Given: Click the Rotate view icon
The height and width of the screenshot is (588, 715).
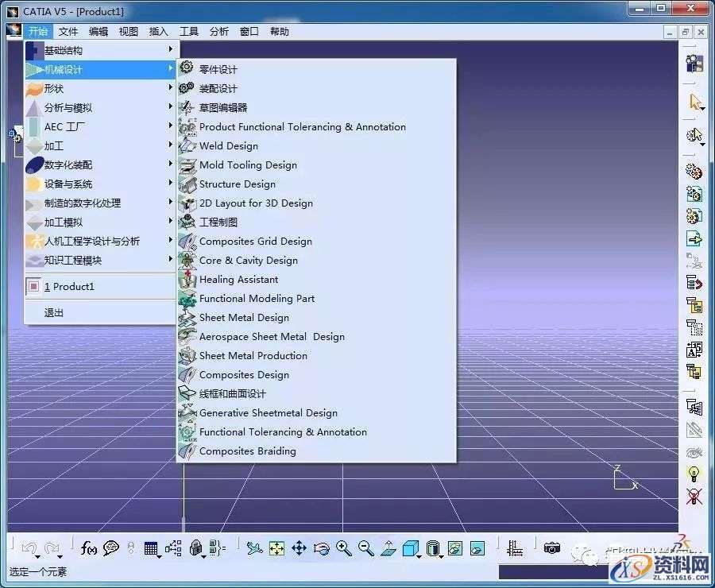Looking at the screenshot, I should click(321, 547).
